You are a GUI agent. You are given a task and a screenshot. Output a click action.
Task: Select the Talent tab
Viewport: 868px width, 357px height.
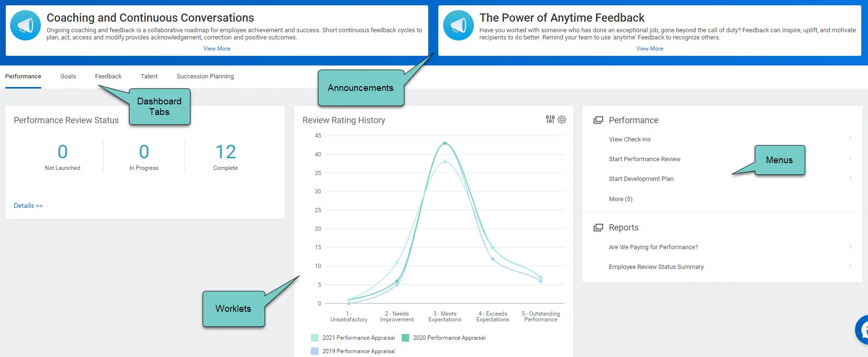(149, 76)
